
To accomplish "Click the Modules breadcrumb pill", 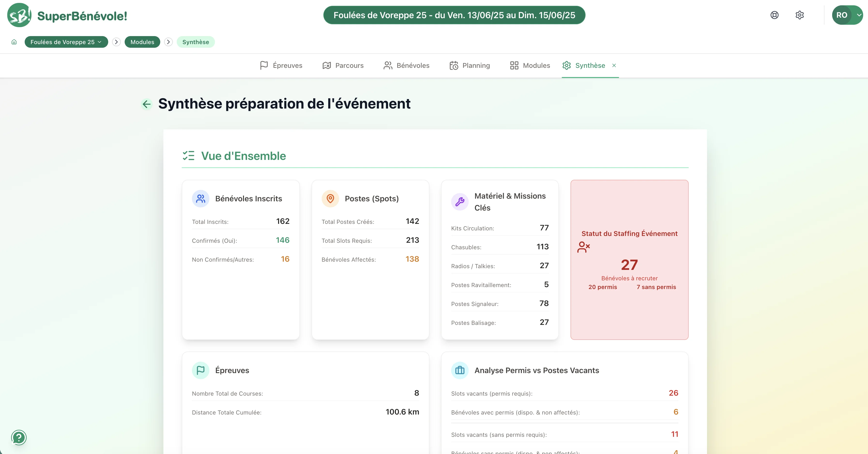I will point(142,42).
